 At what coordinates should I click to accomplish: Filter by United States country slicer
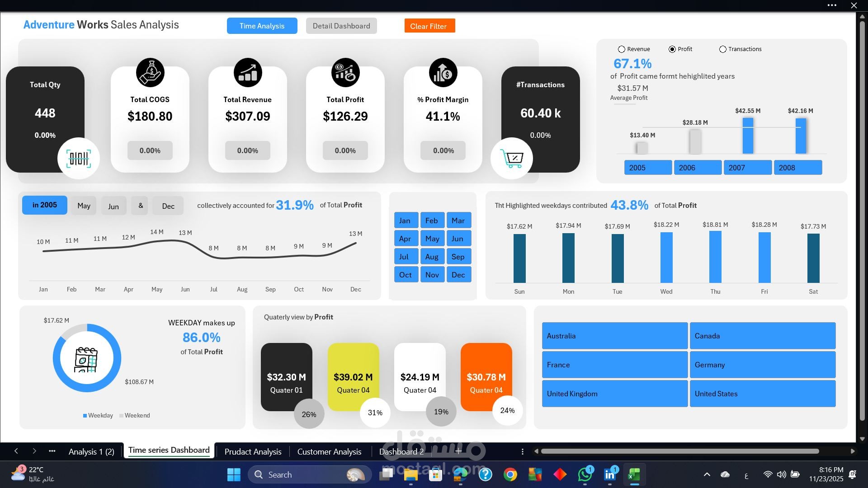763,394
